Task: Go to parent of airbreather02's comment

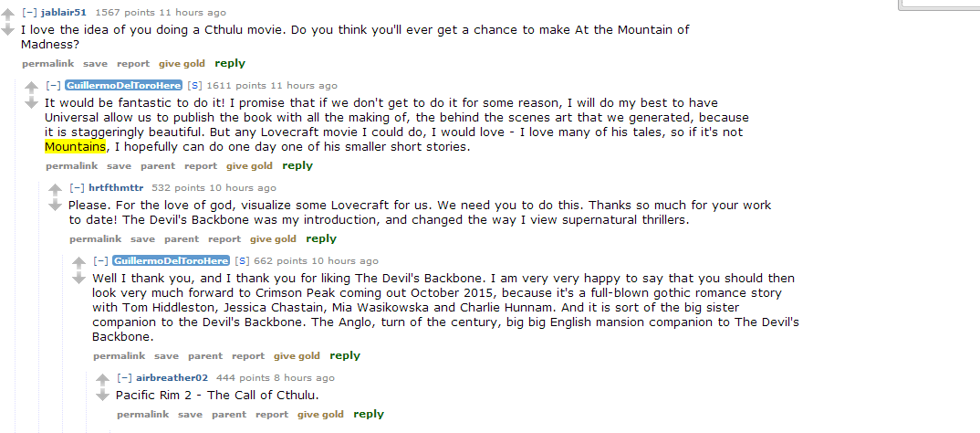Action: (228, 415)
